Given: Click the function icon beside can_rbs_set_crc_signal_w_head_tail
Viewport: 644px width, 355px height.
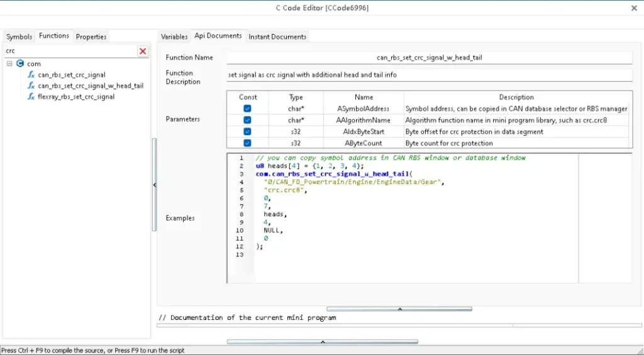Looking at the screenshot, I should (x=31, y=85).
